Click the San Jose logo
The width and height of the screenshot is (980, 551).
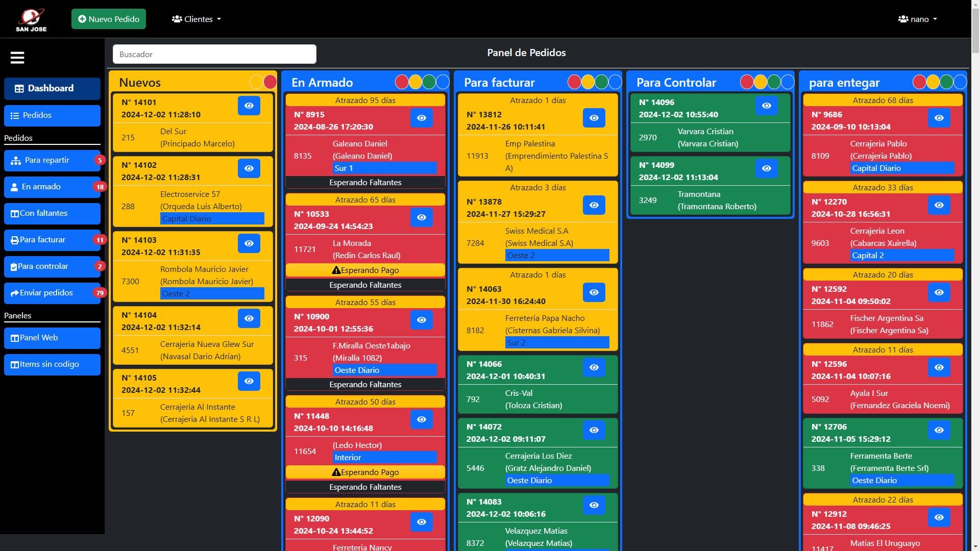pyautogui.click(x=31, y=20)
